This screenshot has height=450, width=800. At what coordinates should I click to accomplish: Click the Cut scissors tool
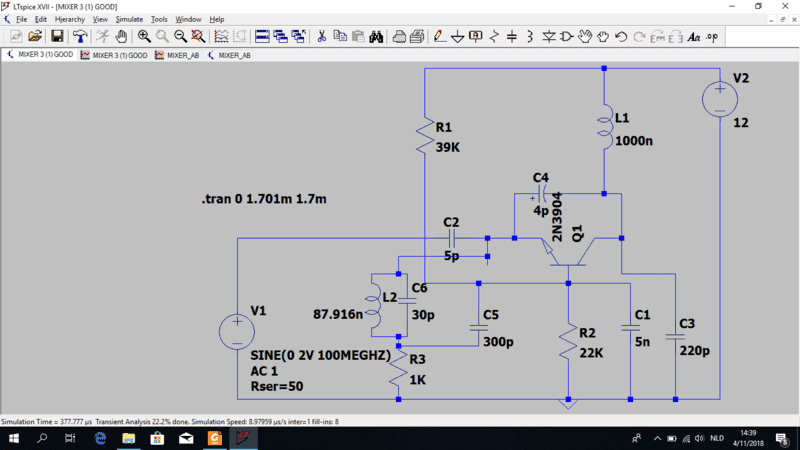coord(322,36)
